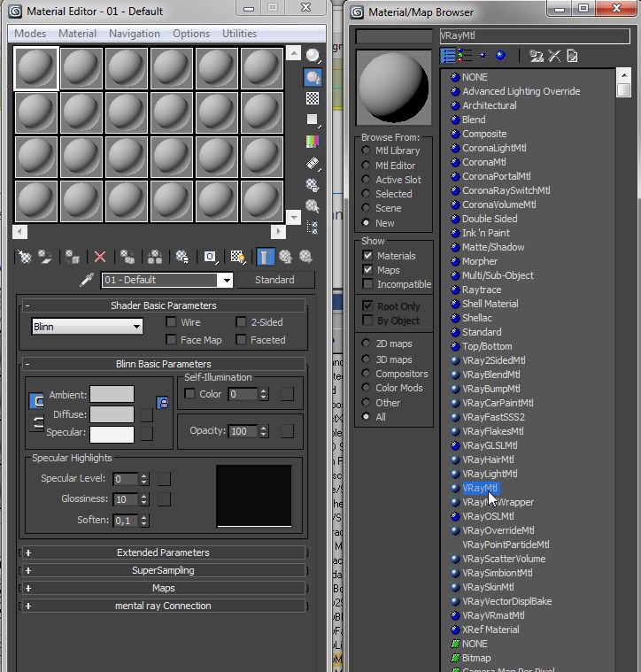The image size is (641, 672).
Task: Switch browser to View List + Icons
Action: (x=466, y=56)
